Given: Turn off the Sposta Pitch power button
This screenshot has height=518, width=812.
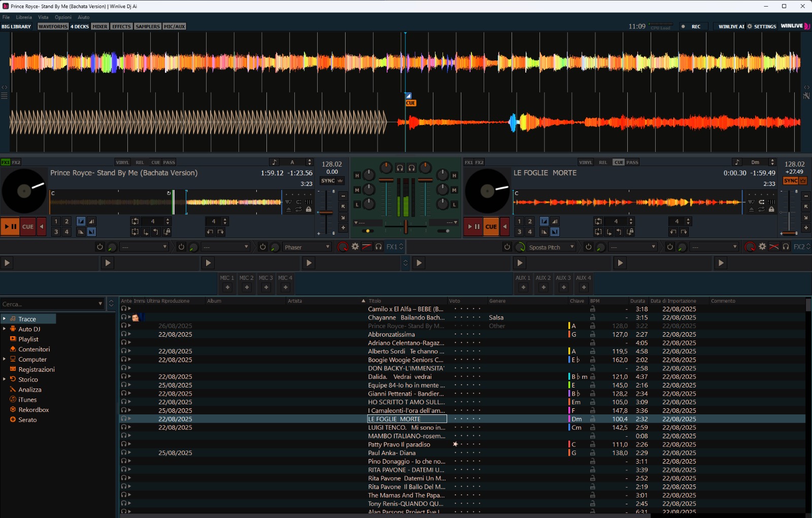Looking at the screenshot, I should 507,247.
